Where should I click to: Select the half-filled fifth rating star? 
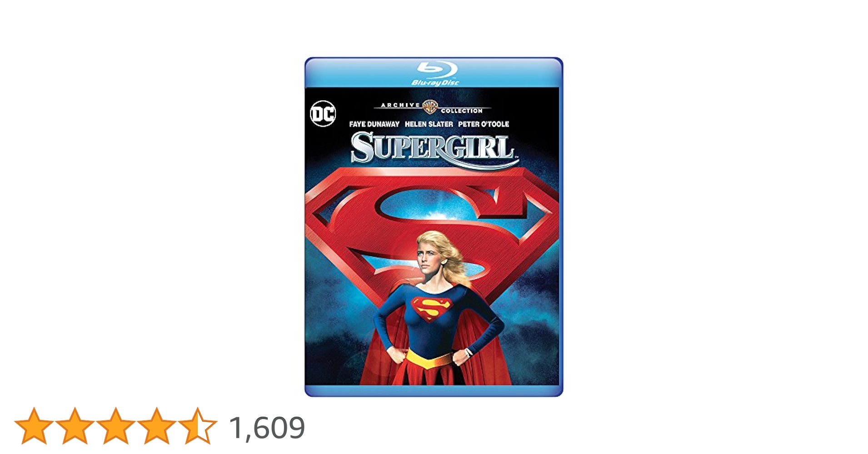pos(197,426)
